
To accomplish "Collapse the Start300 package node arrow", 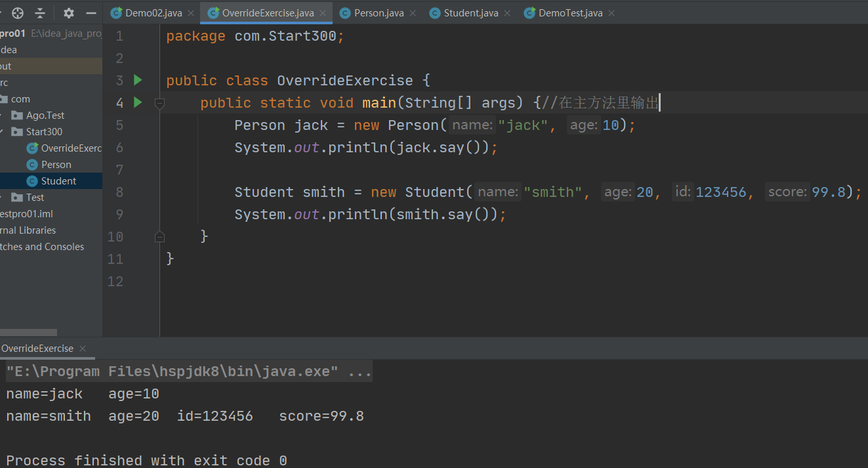I will [3, 132].
